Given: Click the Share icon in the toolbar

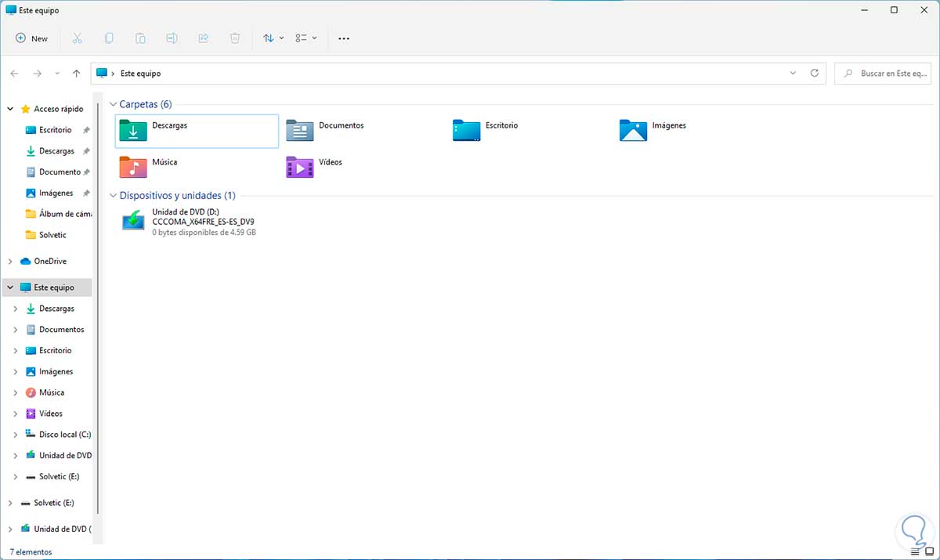Looking at the screenshot, I should [204, 38].
